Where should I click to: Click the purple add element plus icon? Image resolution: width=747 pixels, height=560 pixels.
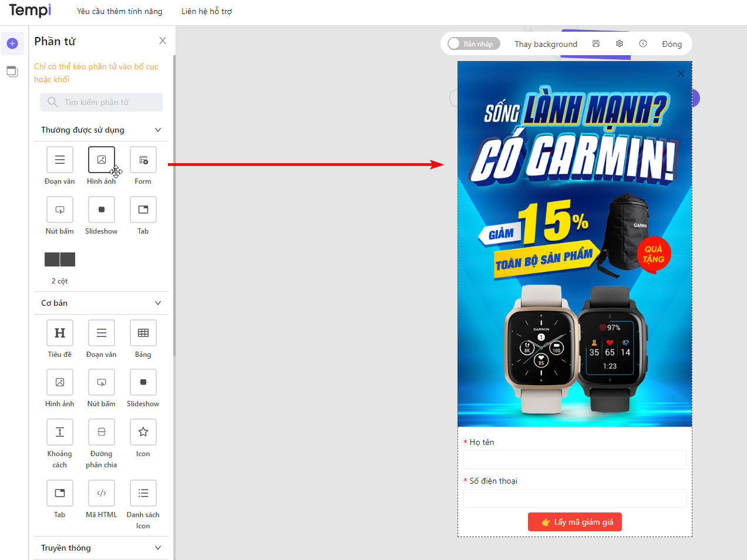[12, 43]
